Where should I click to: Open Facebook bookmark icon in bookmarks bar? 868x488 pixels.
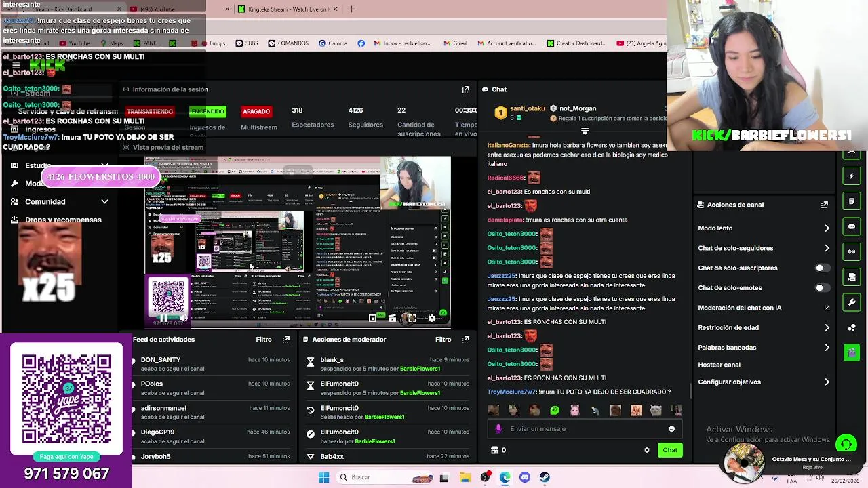(361, 43)
